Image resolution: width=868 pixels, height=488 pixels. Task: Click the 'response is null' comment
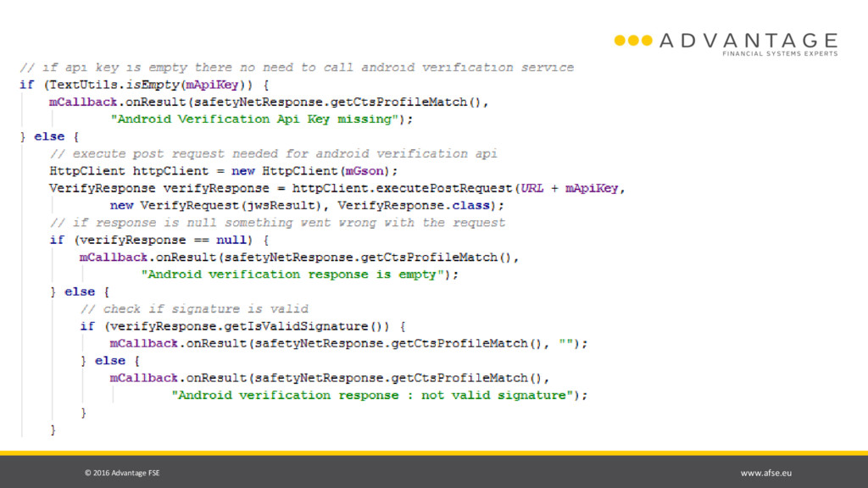[x=277, y=223]
